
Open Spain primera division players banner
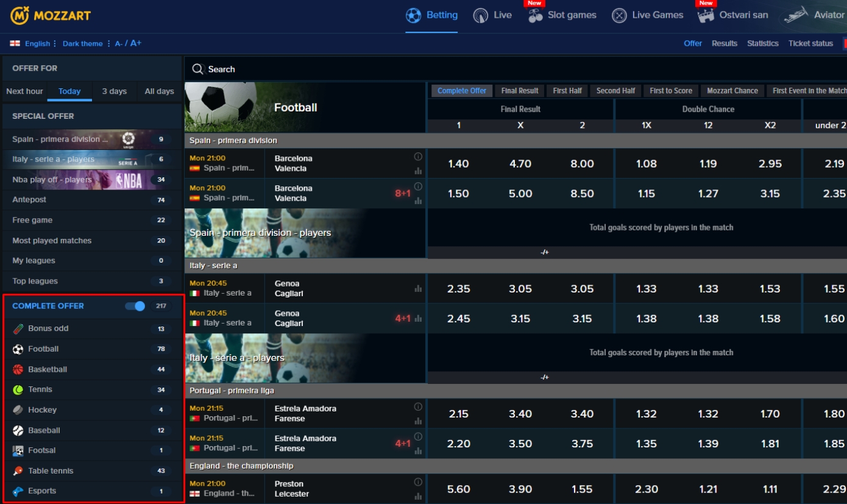305,233
